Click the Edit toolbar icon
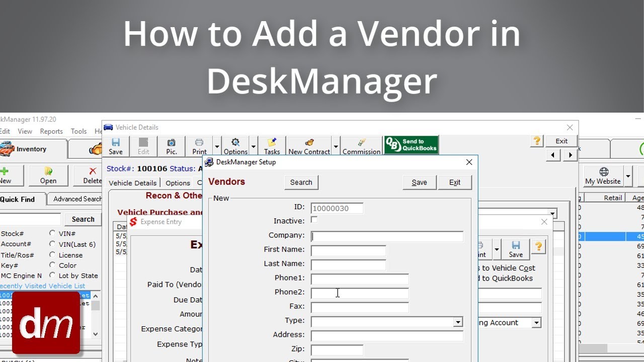 point(143,146)
